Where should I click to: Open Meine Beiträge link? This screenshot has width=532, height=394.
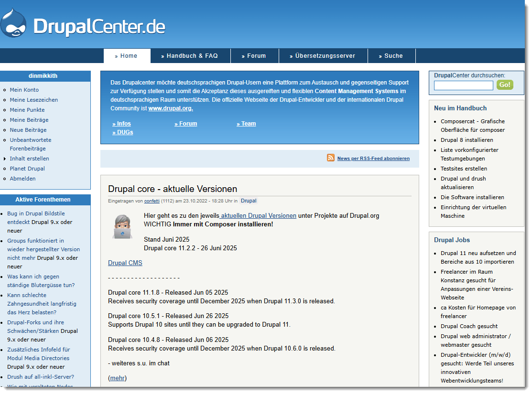(x=29, y=120)
